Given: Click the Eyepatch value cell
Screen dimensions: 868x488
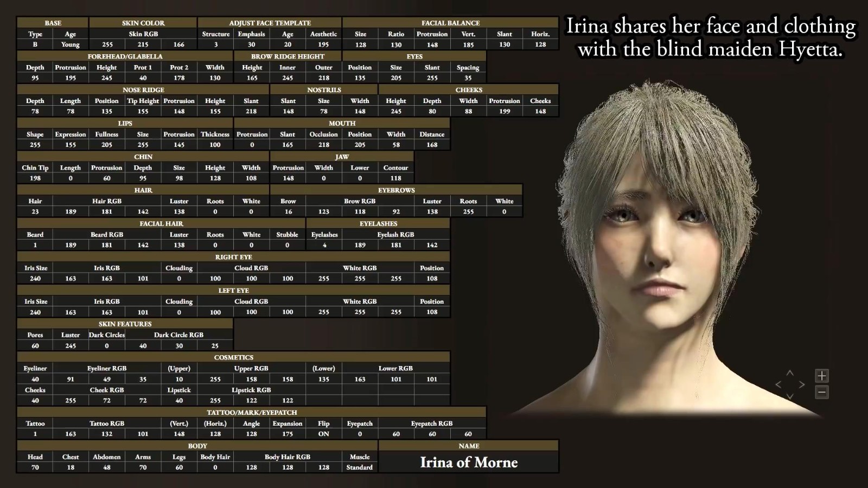Looking at the screenshot, I should [359, 434].
